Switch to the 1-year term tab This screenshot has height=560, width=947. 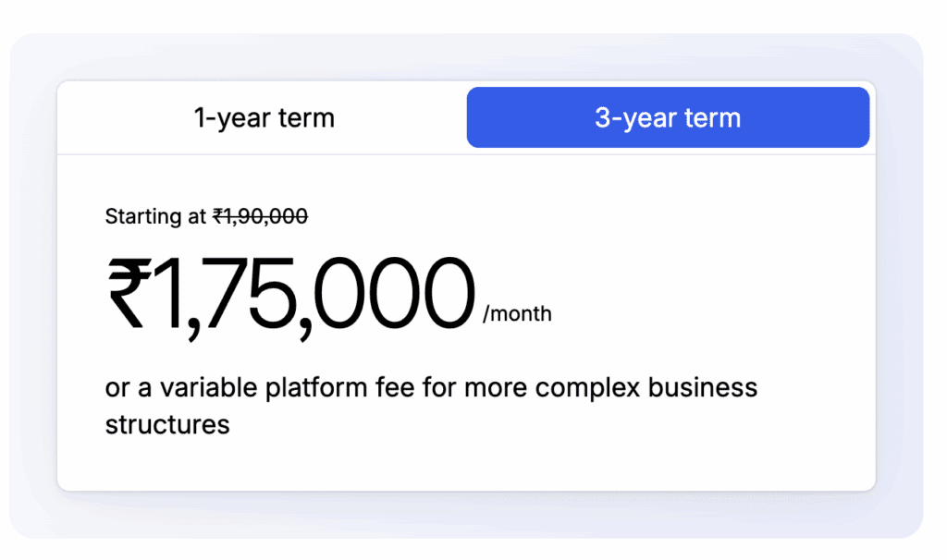coord(264,118)
